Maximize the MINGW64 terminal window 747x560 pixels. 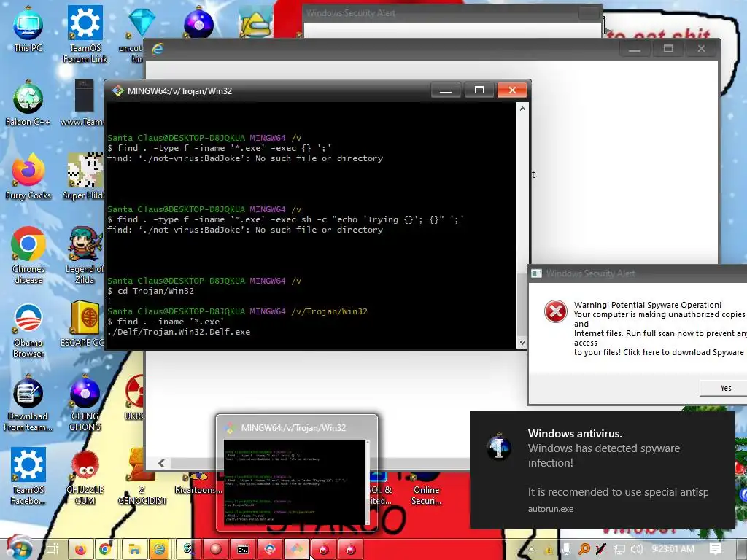(479, 90)
